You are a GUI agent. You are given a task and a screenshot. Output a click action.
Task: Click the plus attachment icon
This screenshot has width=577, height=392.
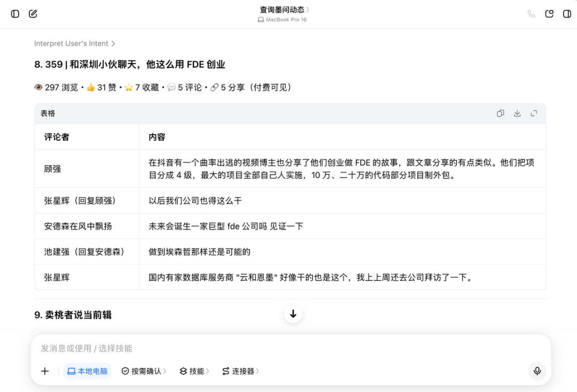pyautogui.click(x=45, y=371)
